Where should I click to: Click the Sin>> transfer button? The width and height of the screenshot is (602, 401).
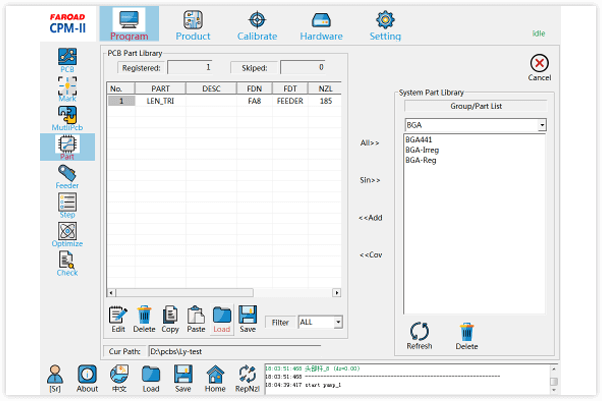tap(370, 180)
